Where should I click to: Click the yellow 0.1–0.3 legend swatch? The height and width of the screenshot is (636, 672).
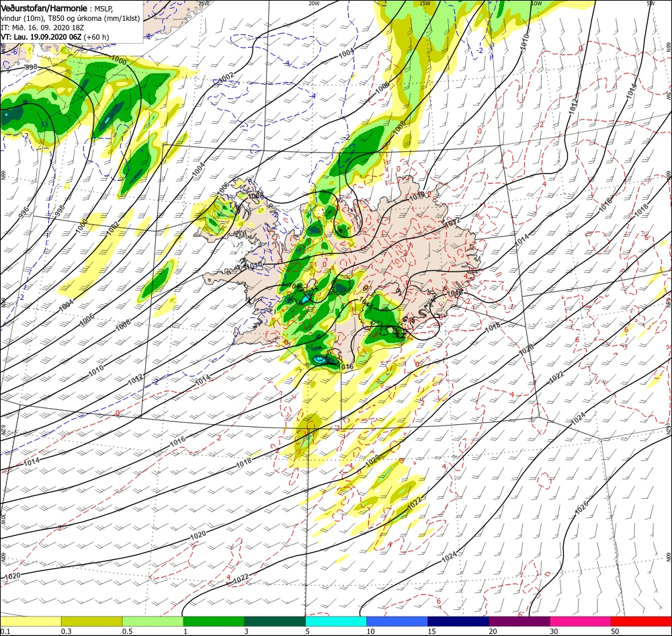31,621
